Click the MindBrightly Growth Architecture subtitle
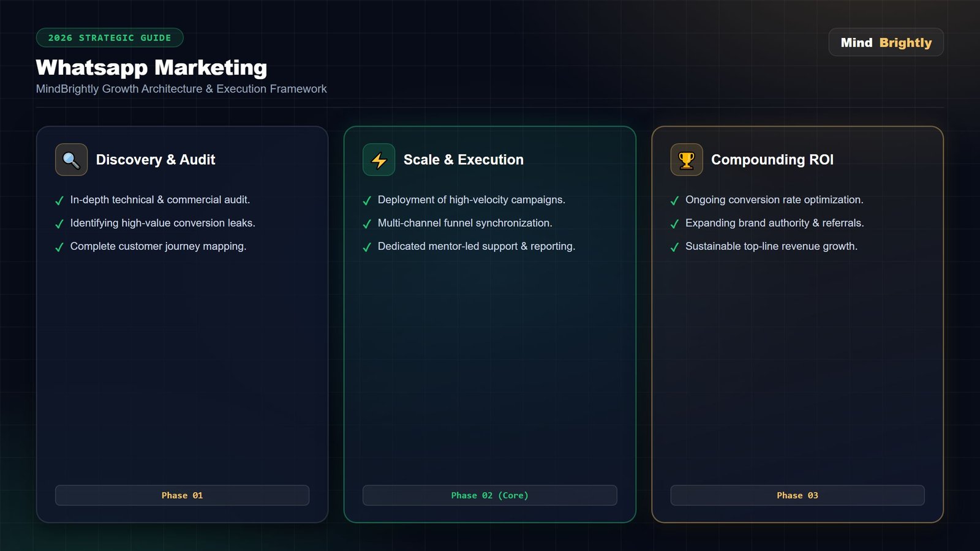The image size is (980, 551). [181, 89]
